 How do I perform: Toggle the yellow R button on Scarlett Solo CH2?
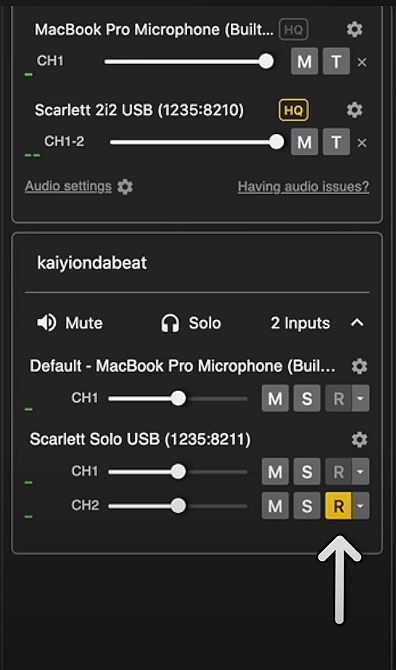click(x=338, y=506)
